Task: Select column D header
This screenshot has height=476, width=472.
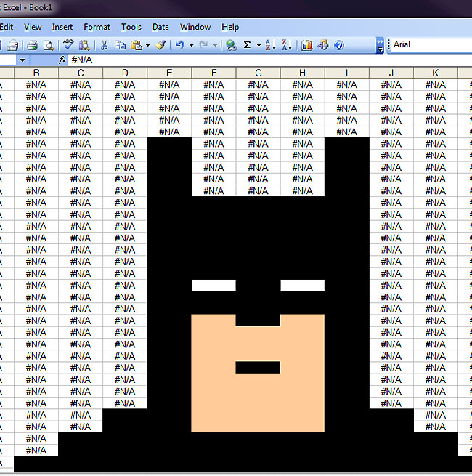Action: (125, 73)
